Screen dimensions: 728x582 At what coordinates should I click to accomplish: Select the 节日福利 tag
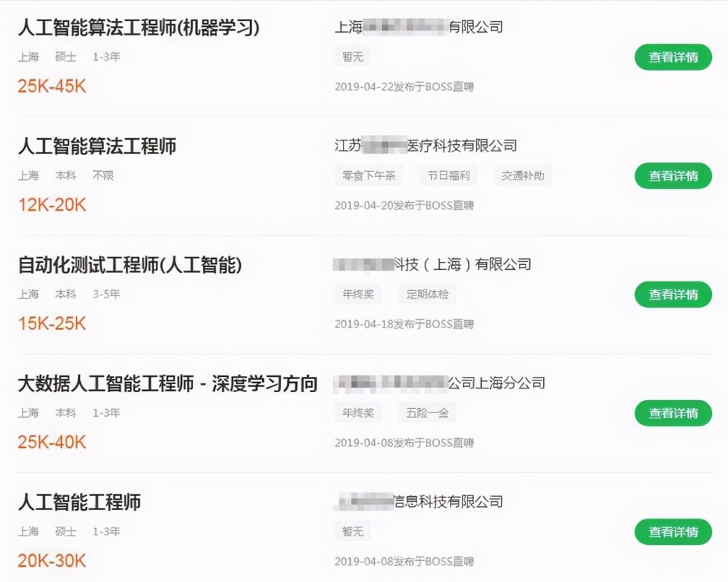pos(448,175)
